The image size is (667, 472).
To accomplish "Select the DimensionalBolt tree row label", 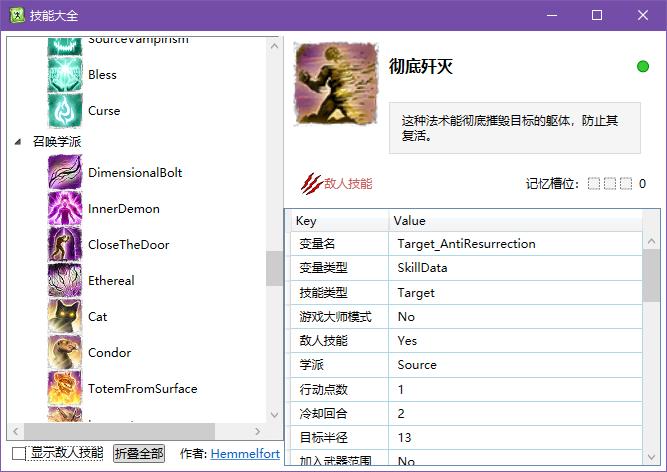I will click(135, 173).
